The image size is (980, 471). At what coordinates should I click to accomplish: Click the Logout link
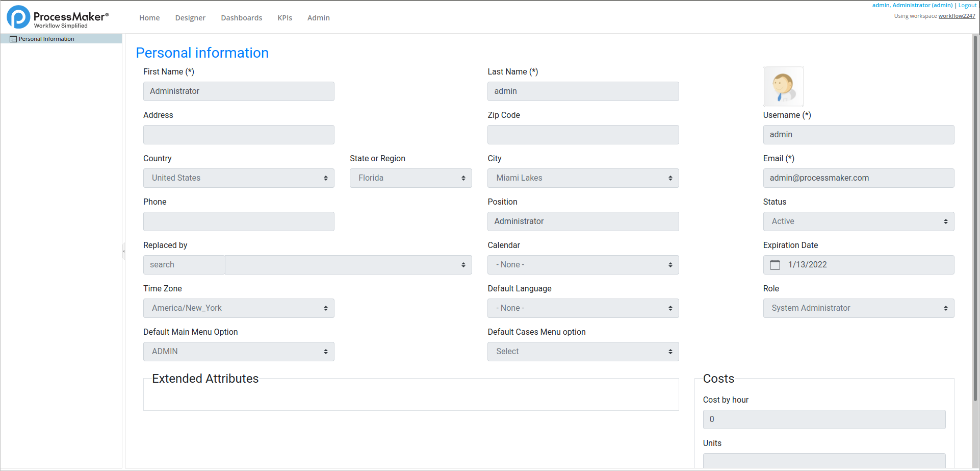click(967, 5)
